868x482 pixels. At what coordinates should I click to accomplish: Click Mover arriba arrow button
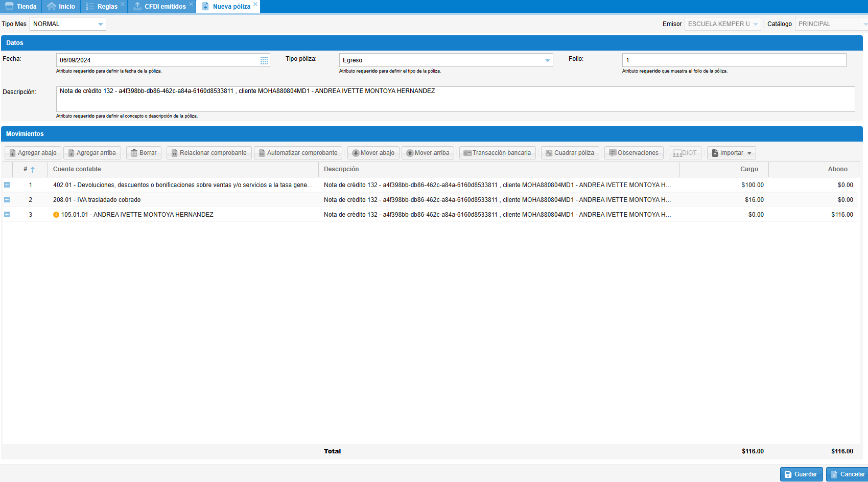(x=428, y=153)
